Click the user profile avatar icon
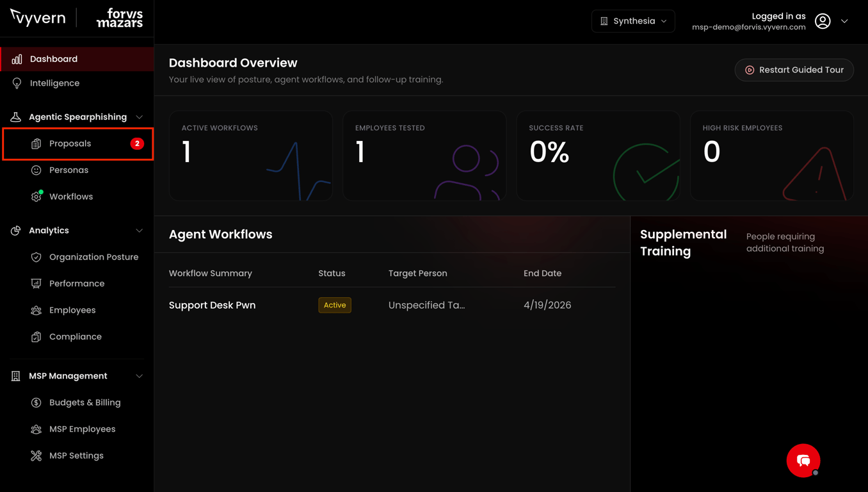This screenshot has height=492, width=868. click(x=823, y=21)
